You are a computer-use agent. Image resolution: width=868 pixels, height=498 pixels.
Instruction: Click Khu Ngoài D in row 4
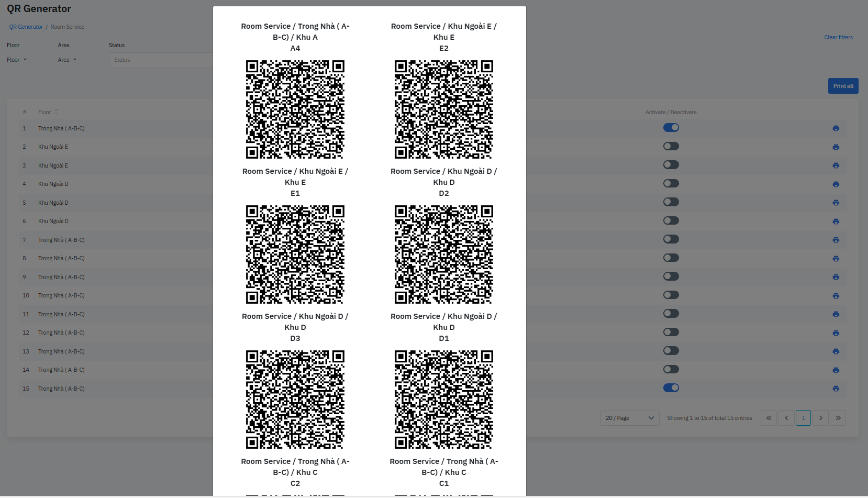pos(53,184)
